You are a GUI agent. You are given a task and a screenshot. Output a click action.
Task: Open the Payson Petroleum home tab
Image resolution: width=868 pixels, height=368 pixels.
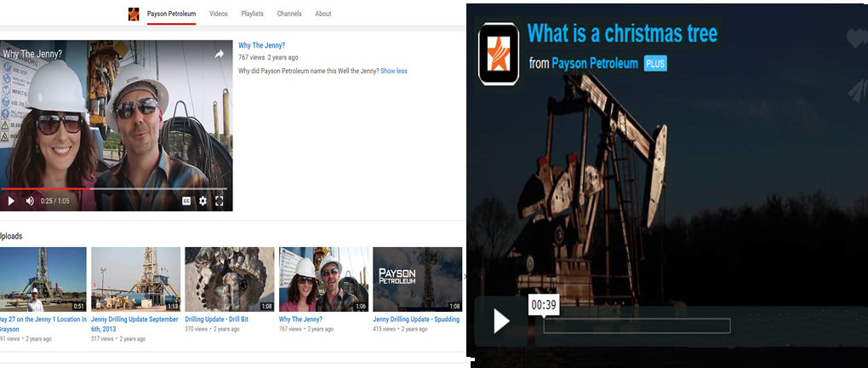point(171,14)
